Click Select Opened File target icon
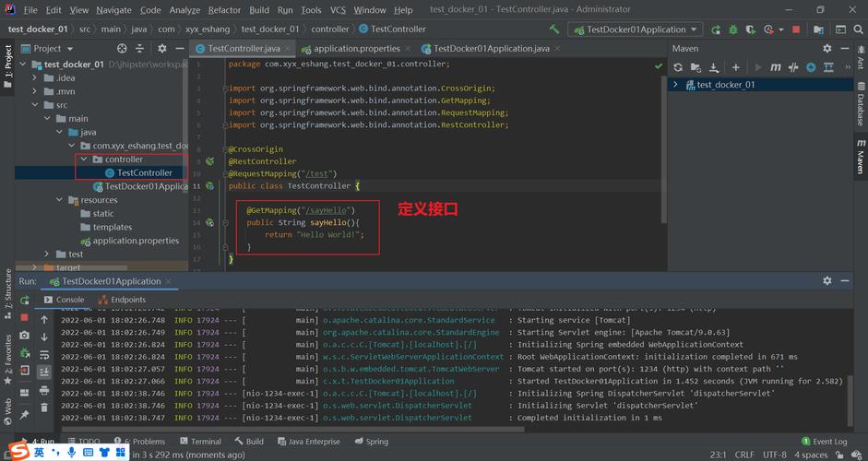This screenshot has height=461, width=868. (122, 49)
